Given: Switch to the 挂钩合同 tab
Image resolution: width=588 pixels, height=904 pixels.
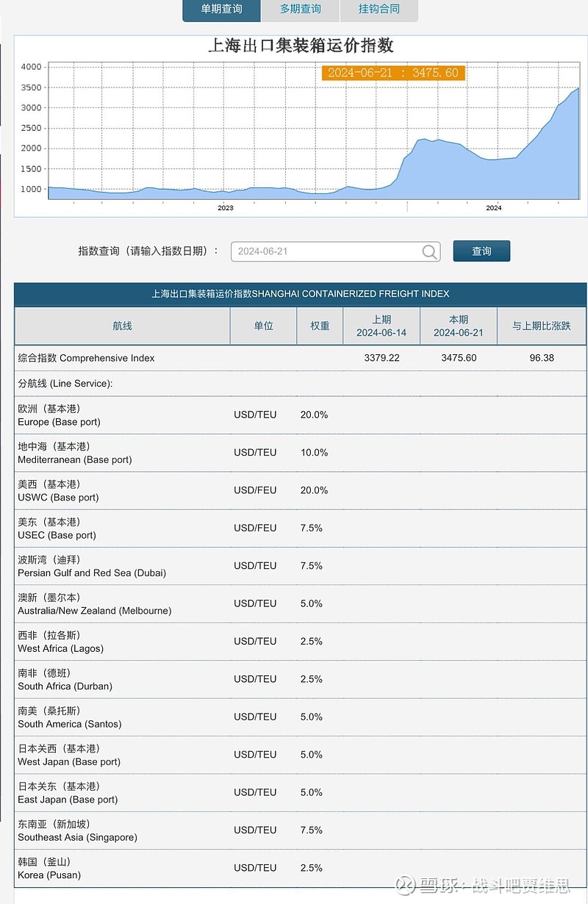Looking at the screenshot, I should point(379,10).
